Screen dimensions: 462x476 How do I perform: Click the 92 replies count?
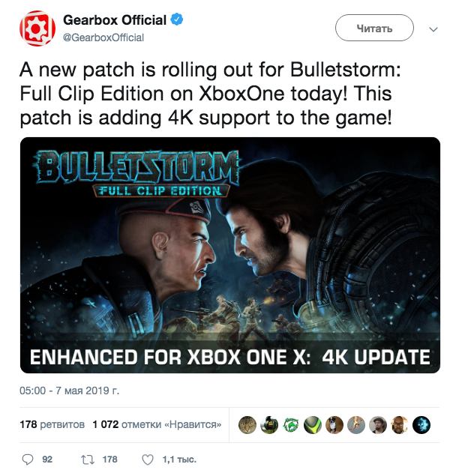click(47, 460)
